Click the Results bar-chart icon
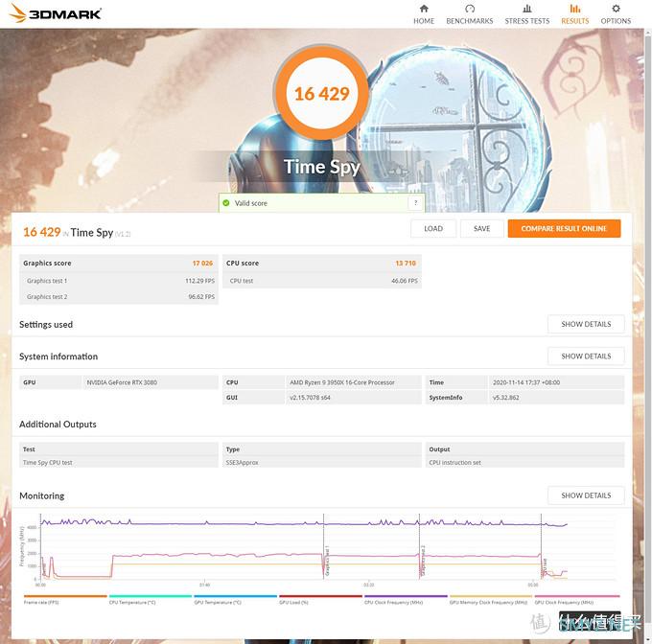The height and width of the screenshot is (644, 652). 574,9
